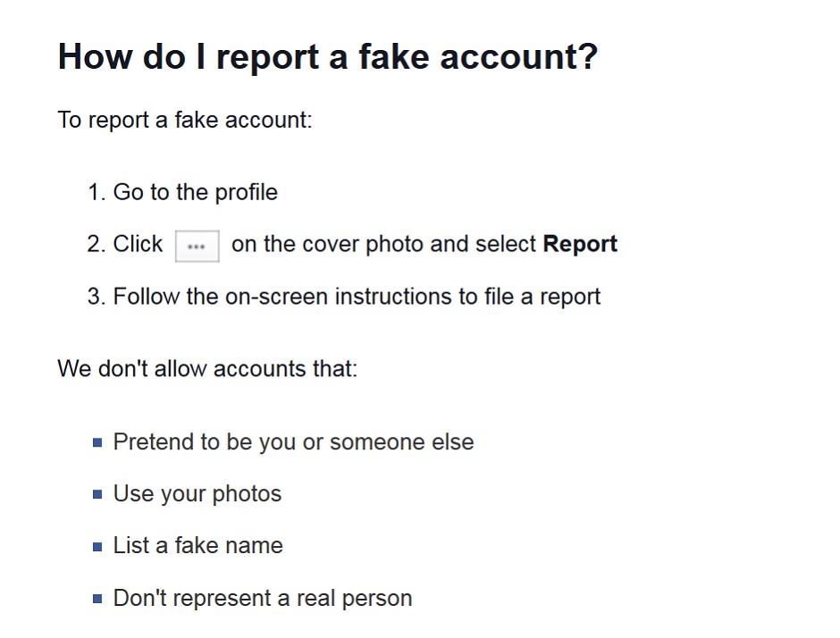Click the number '1.' of the first step
The image size is (840, 638).
pyautogui.click(x=96, y=192)
